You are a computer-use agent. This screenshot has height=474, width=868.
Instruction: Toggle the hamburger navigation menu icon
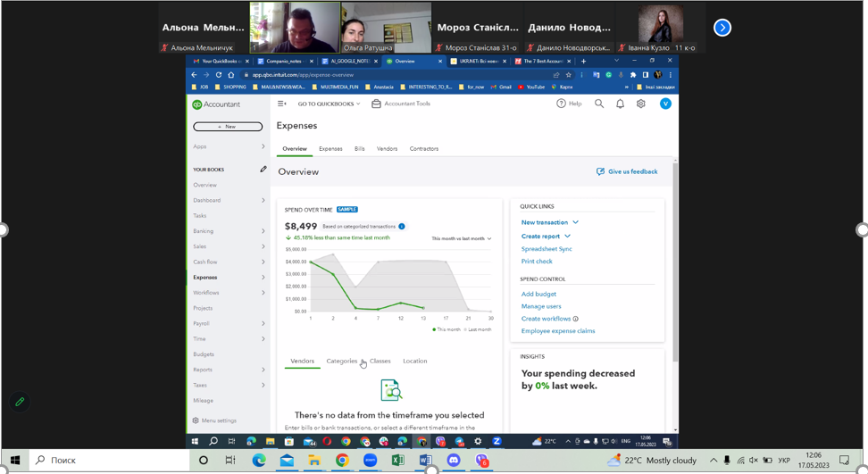coord(282,104)
